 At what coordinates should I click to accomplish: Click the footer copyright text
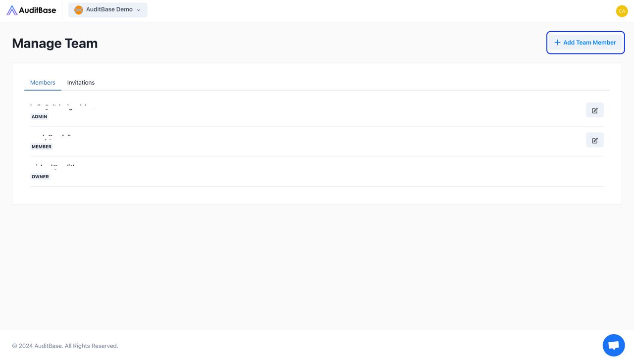click(65, 346)
